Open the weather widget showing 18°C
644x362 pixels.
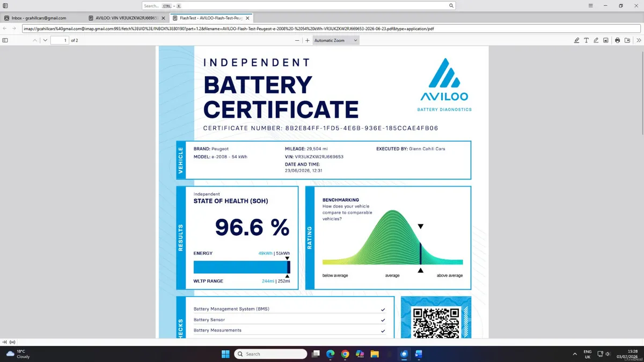click(18, 354)
